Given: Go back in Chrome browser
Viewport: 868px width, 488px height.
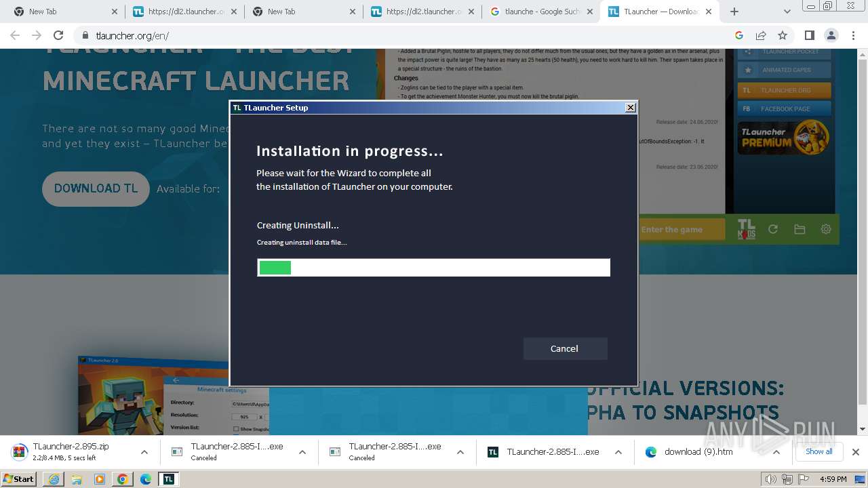Looking at the screenshot, I should pos(15,35).
